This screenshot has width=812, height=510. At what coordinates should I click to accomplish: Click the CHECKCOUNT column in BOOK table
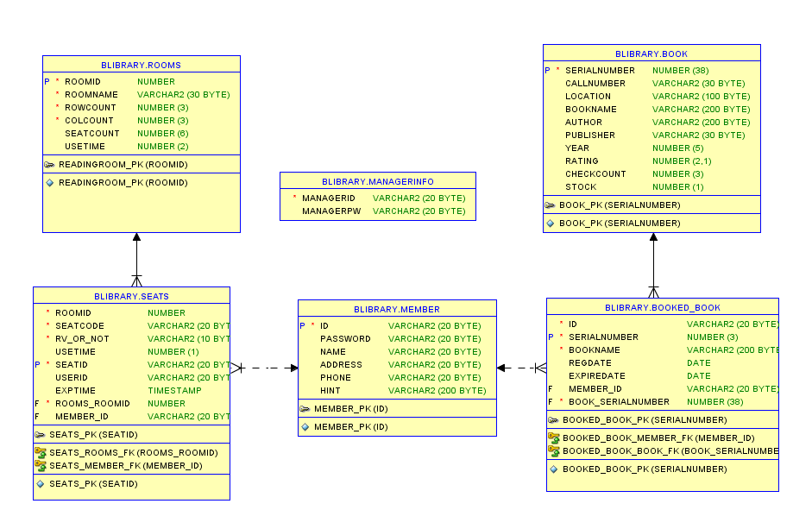click(595, 174)
